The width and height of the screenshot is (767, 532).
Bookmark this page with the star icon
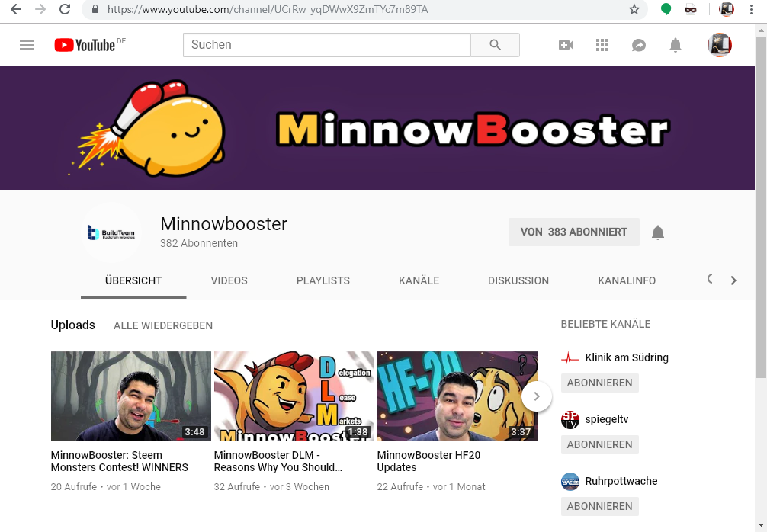(x=634, y=9)
